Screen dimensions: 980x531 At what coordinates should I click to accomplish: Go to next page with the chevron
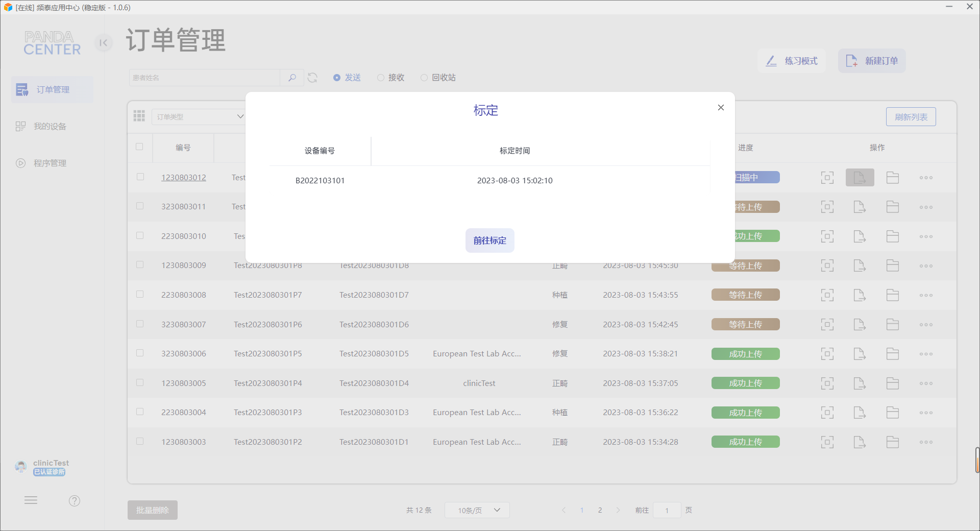point(618,510)
